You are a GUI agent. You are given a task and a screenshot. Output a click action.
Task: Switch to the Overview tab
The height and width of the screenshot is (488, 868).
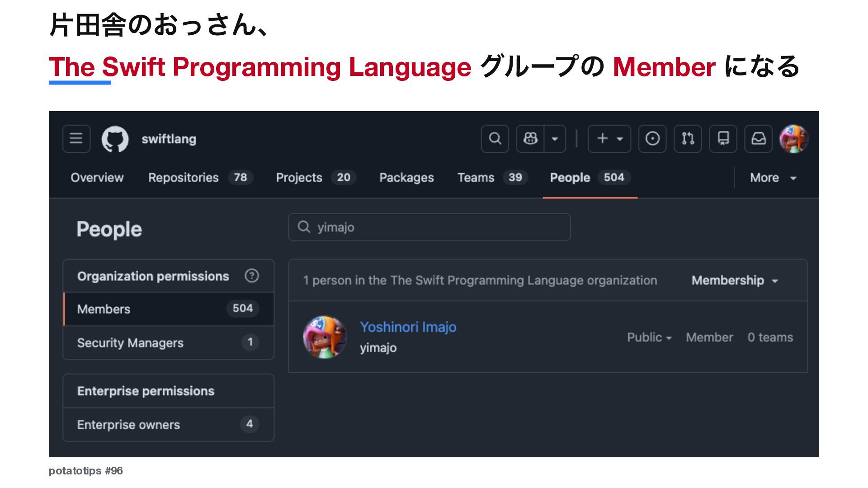coord(97,178)
